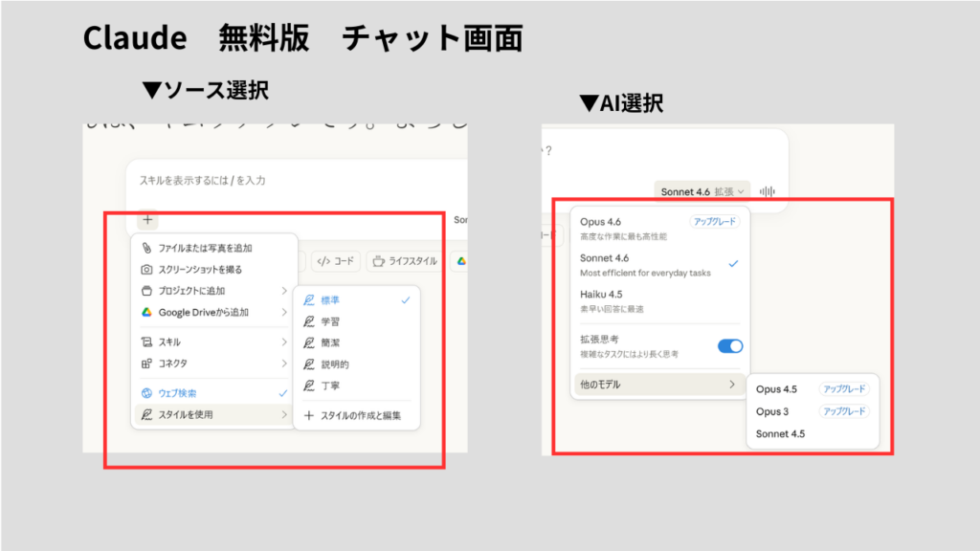The image size is (980, 551).
Task: Toggle the 拡張思考 switch off
Action: point(729,346)
